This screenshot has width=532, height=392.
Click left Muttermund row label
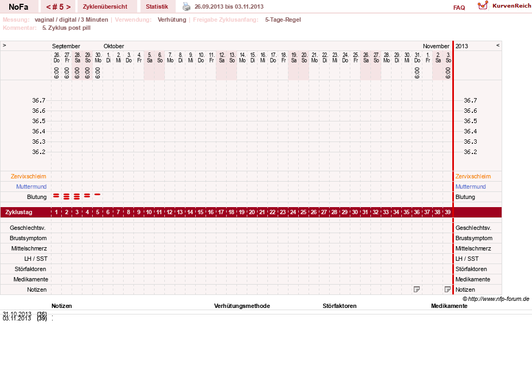31,187
